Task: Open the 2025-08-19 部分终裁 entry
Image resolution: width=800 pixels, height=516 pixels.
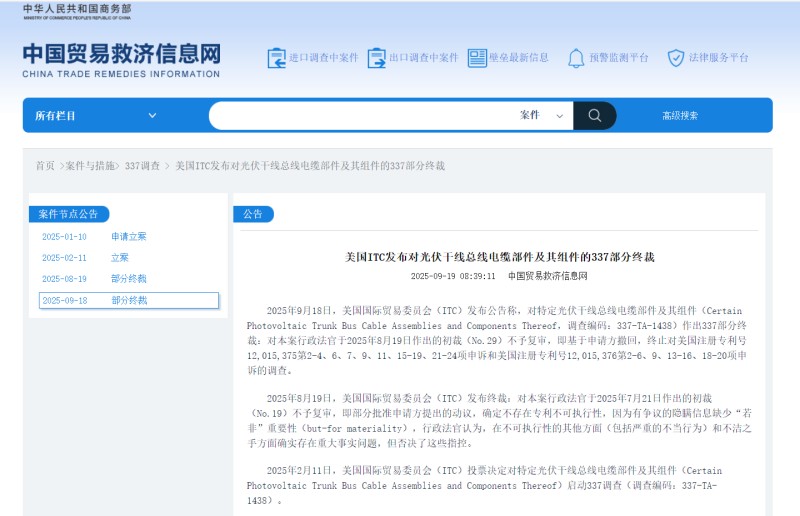Action: point(94,279)
